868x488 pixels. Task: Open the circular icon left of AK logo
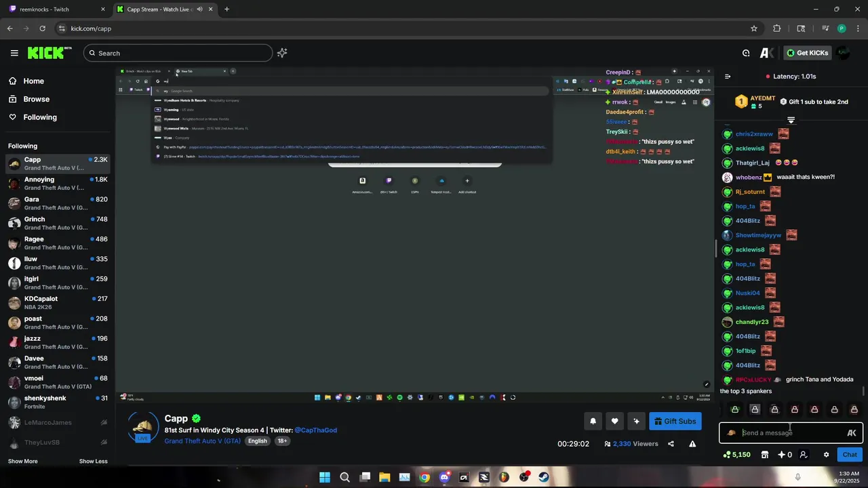[x=746, y=53]
